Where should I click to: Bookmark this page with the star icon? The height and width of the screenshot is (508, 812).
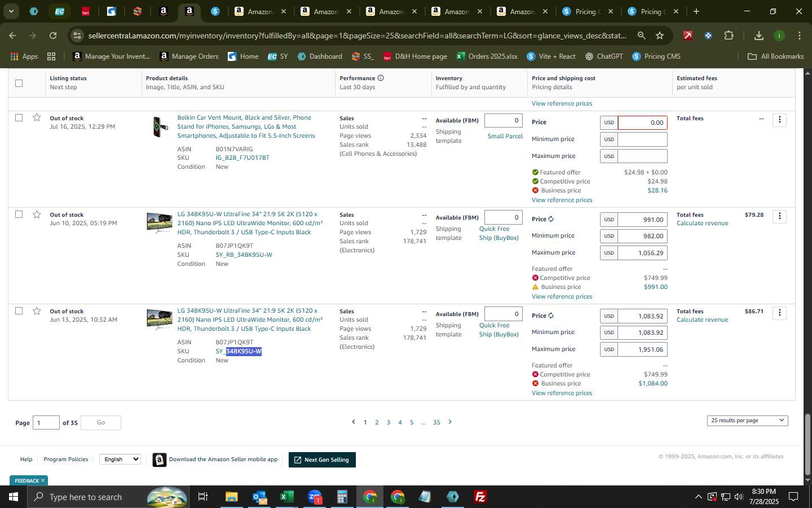pos(660,36)
